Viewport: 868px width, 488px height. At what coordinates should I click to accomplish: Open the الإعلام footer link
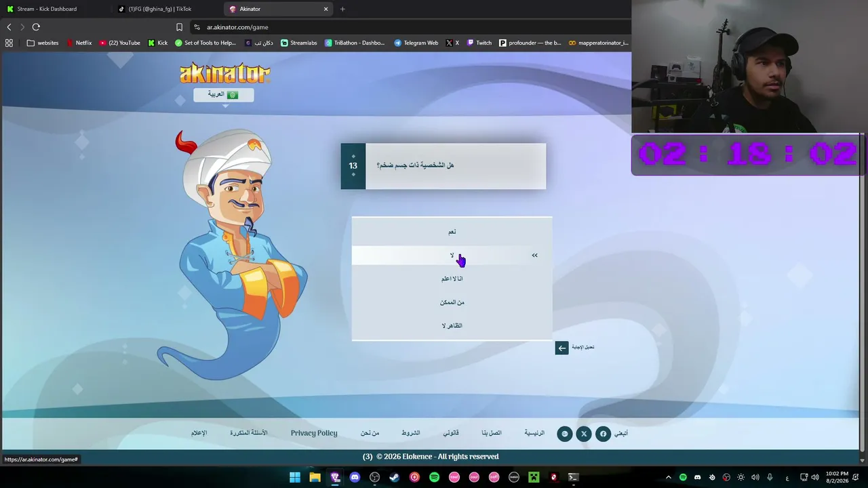tap(199, 433)
